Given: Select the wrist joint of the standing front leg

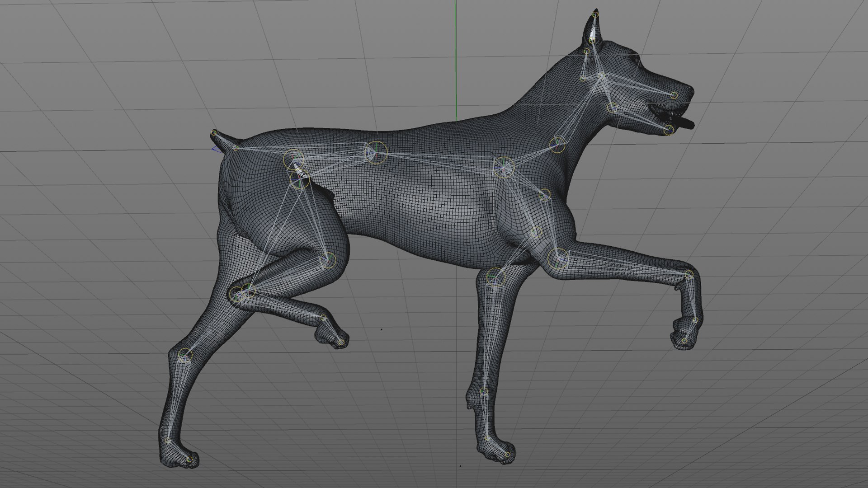Looking at the screenshot, I should click(484, 391).
